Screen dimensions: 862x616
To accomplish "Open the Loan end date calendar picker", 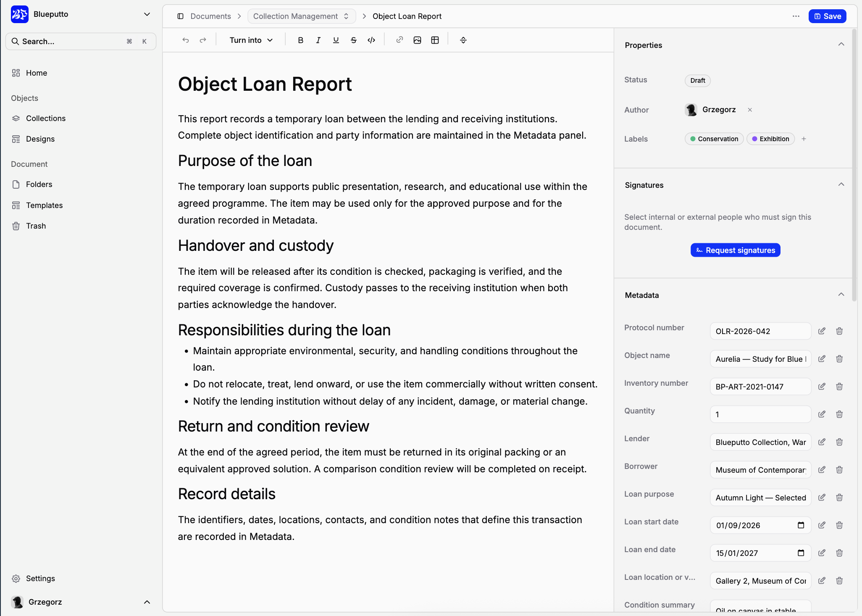I will coord(801,553).
